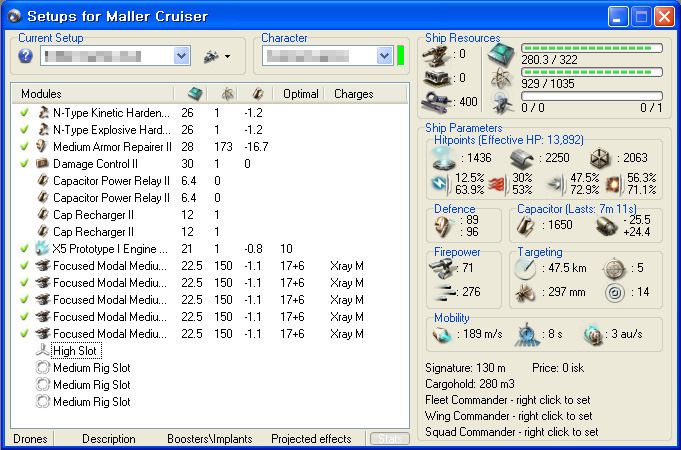Open the Boosters\Implants tab
The height and width of the screenshot is (450, 681).
point(210,439)
